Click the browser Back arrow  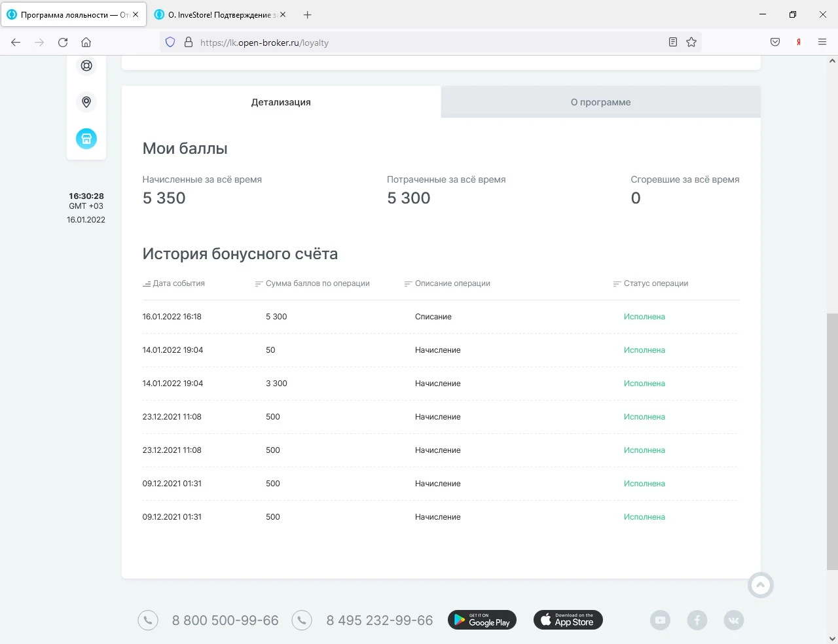(x=16, y=43)
